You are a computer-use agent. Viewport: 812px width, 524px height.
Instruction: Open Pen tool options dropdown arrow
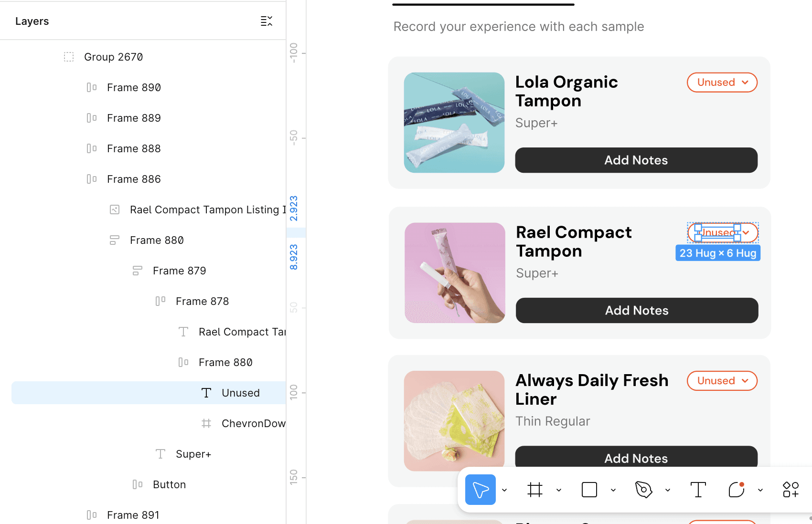pos(668,490)
